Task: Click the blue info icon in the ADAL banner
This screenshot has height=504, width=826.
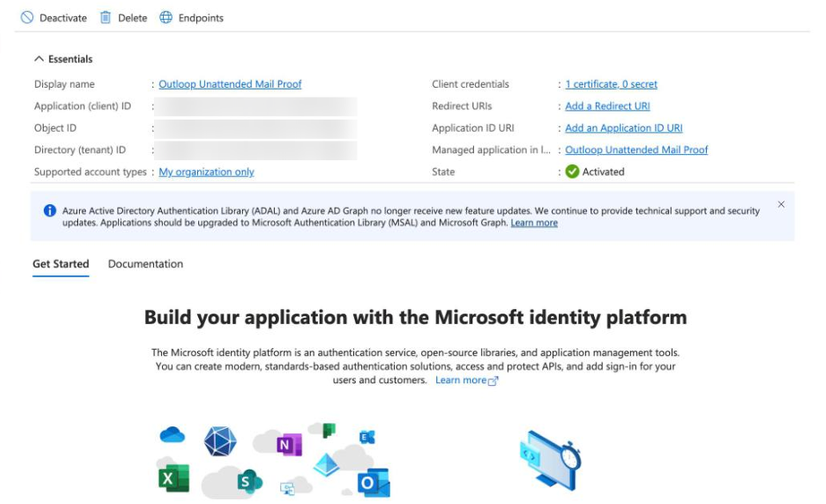Action: tap(49, 210)
